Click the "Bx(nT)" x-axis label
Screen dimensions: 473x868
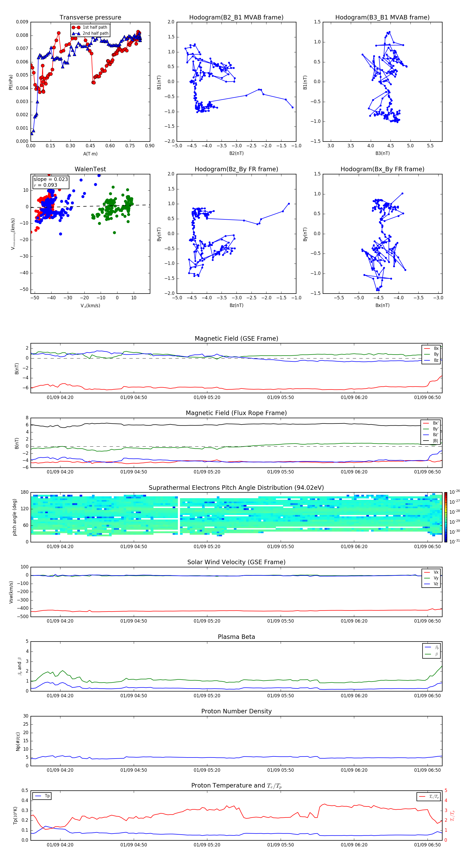(382, 305)
